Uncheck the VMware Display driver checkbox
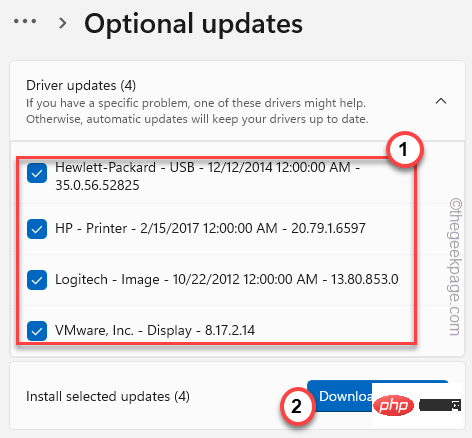472x438 pixels. pyautogui.click(x=37, y=331)
